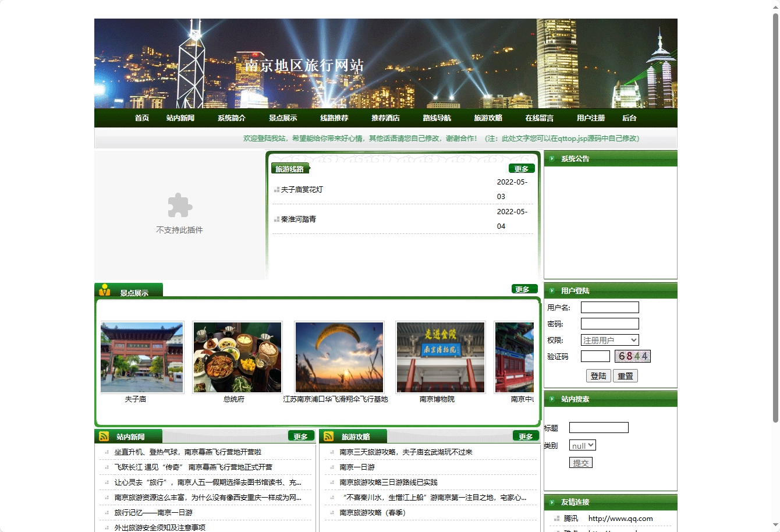
Task: Click the bullet icon before 夫子庙赏花灯
Action: click(x=276, y=189)
